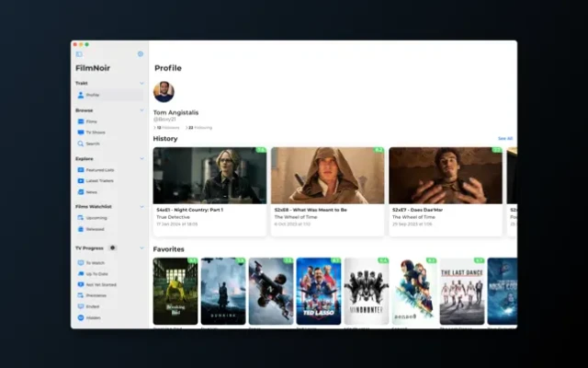
Task: Collapse the Films Watchlist section
Action: pyautogui.click(x=141, y=207)
